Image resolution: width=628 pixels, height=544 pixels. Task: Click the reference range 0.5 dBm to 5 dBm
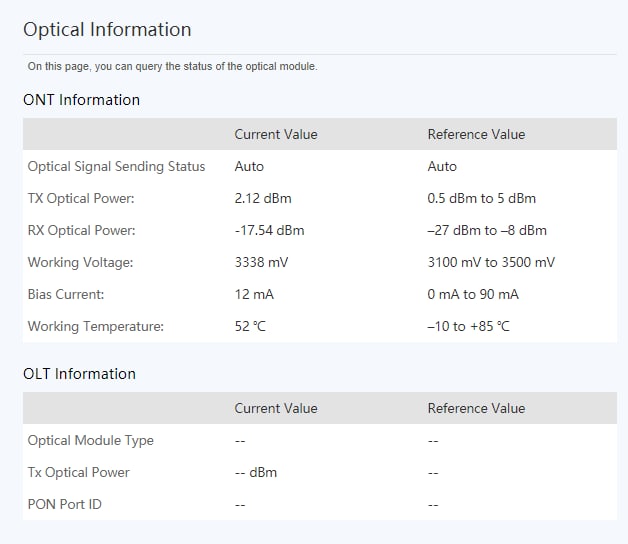pyautogui.click(x=481, y=198)
